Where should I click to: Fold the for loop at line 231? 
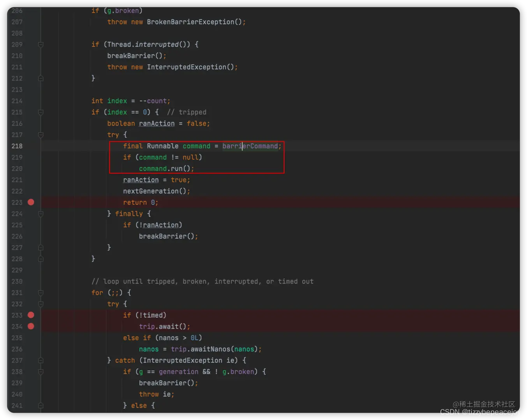pos(41,293)
